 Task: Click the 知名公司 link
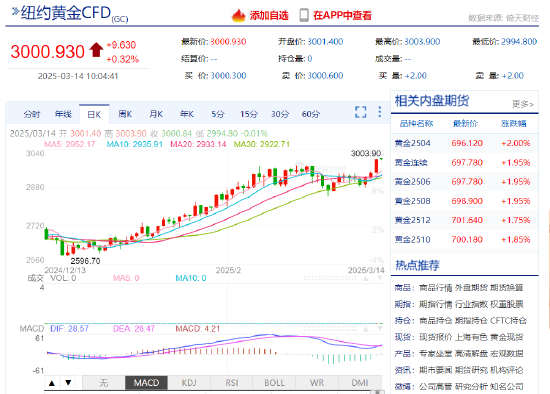click(507, 387)
